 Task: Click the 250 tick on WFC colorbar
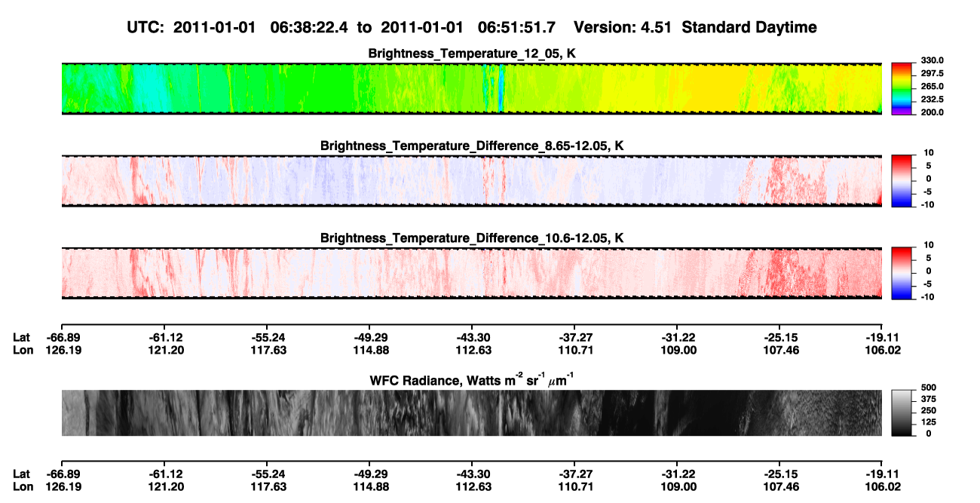tap(930, 410)
